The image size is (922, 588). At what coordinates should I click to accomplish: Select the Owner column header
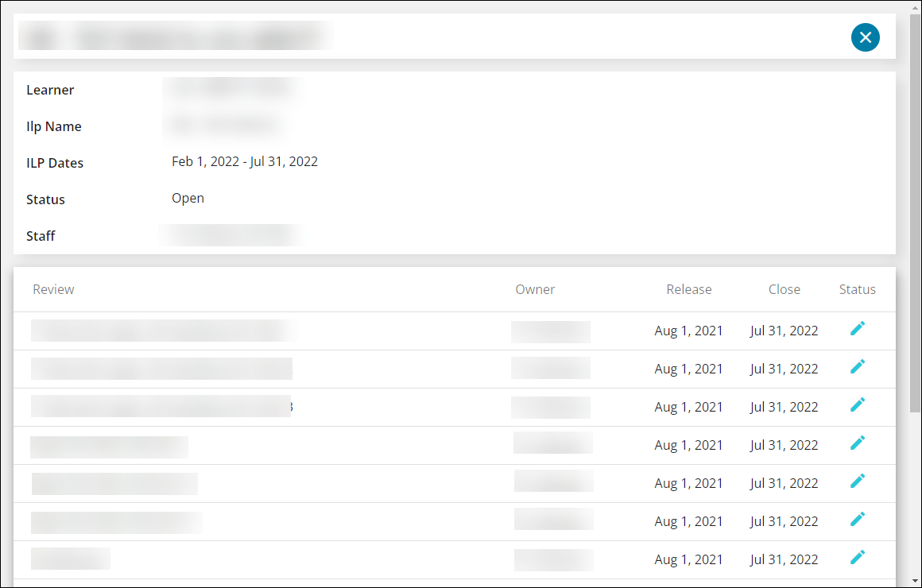coord(535,289)
